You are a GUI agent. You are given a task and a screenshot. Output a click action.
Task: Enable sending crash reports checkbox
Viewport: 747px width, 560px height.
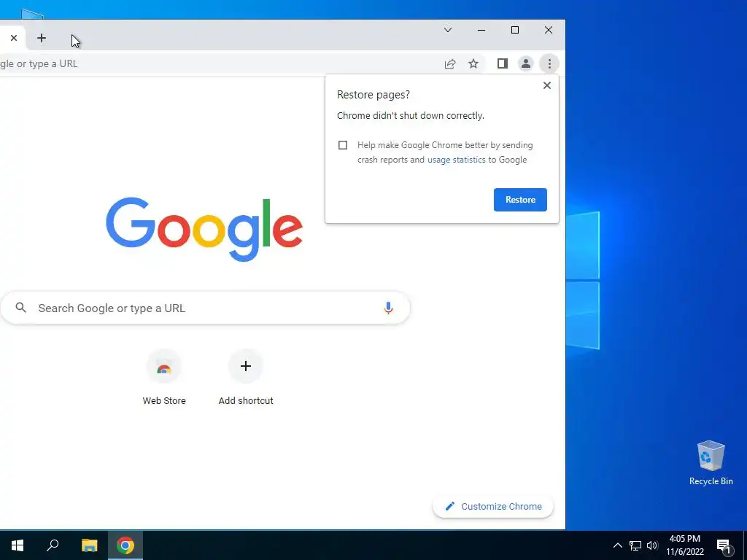pyautogui.click(x=343, y=145)
